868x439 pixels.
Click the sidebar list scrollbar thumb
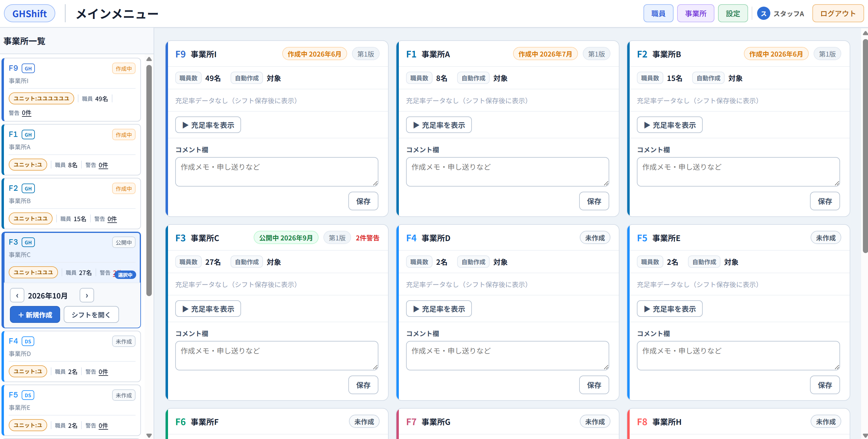tap(149, 181)
